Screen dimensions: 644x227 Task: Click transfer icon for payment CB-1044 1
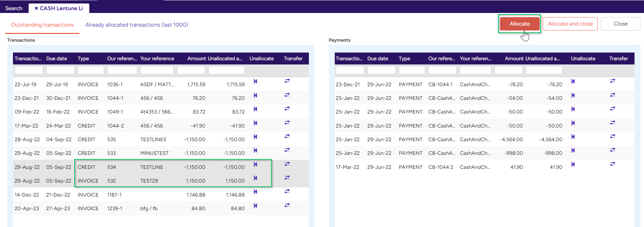click(x=612, y=81)
